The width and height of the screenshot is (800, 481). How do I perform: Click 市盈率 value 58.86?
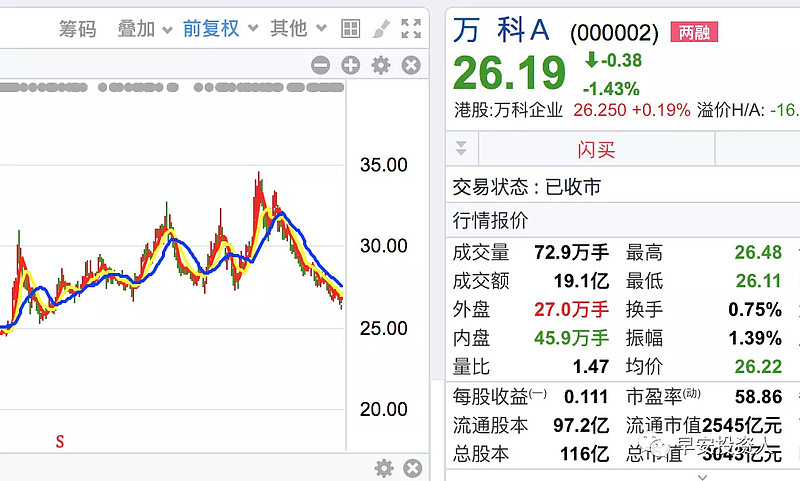[758, 396]
